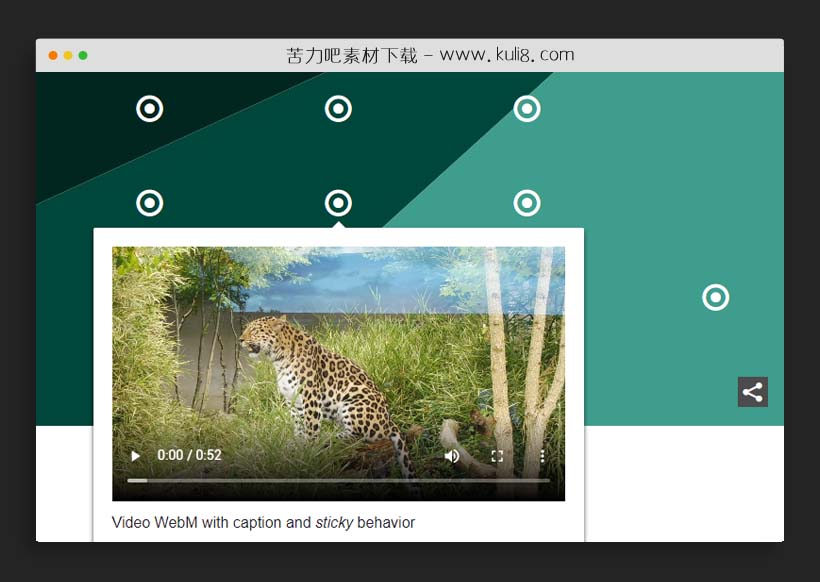Close the window with the red dot
820x582 pixels.
(53, 55)
